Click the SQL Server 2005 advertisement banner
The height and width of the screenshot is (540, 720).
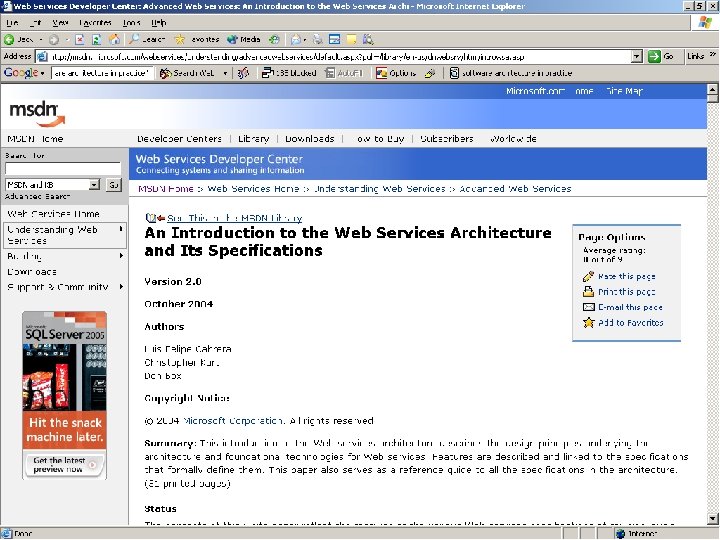[x=64, y=395]
